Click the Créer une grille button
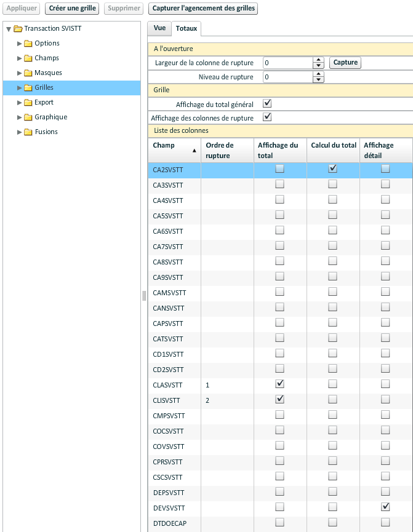Image resolution: width=413 pixels, height=532 pixels. pos(72,9)
